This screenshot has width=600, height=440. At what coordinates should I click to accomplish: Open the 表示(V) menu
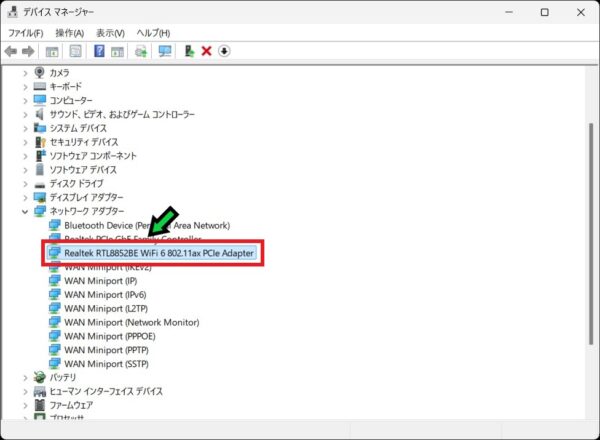[x=110, y=33]
